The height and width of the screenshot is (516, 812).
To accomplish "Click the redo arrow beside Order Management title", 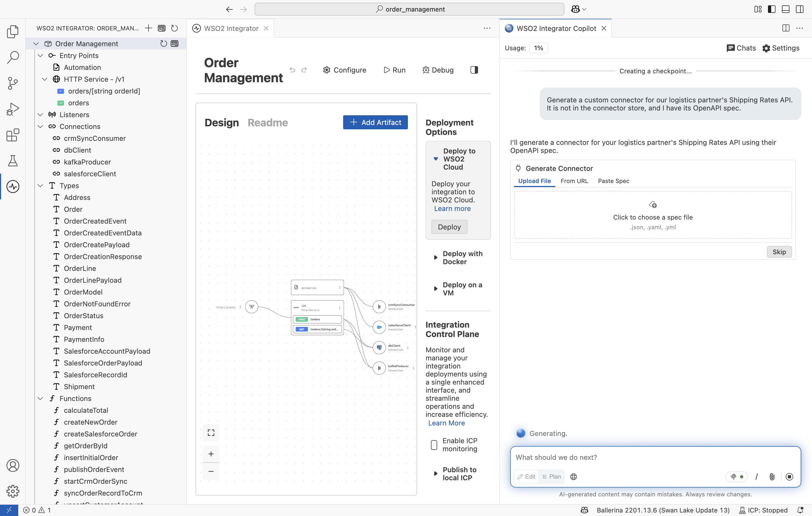I will 304,70.
